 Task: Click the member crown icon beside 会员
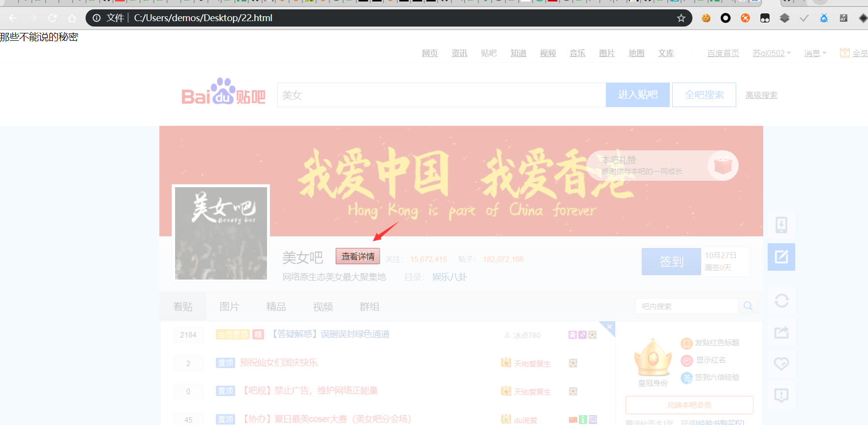pyautogui.click(x=844, y=53)
